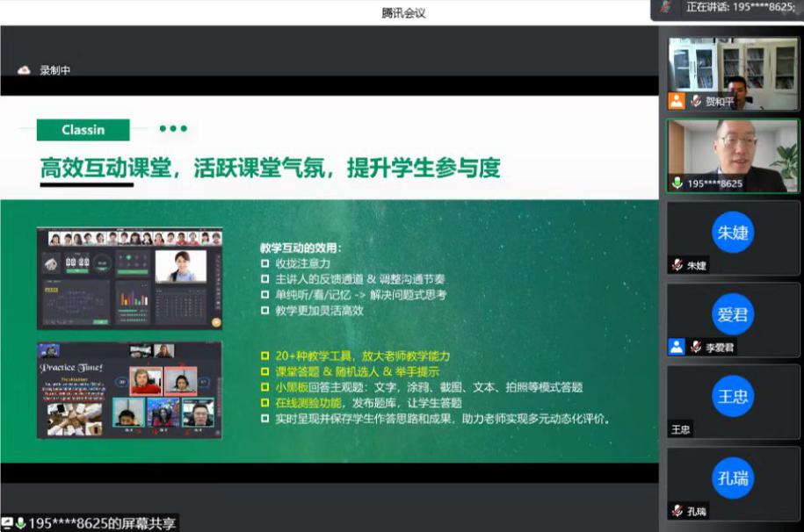Viewport: 804px width, 532px height.
Task: Click the yellow checkbox before 20+种教学工具
Action: 264,356
